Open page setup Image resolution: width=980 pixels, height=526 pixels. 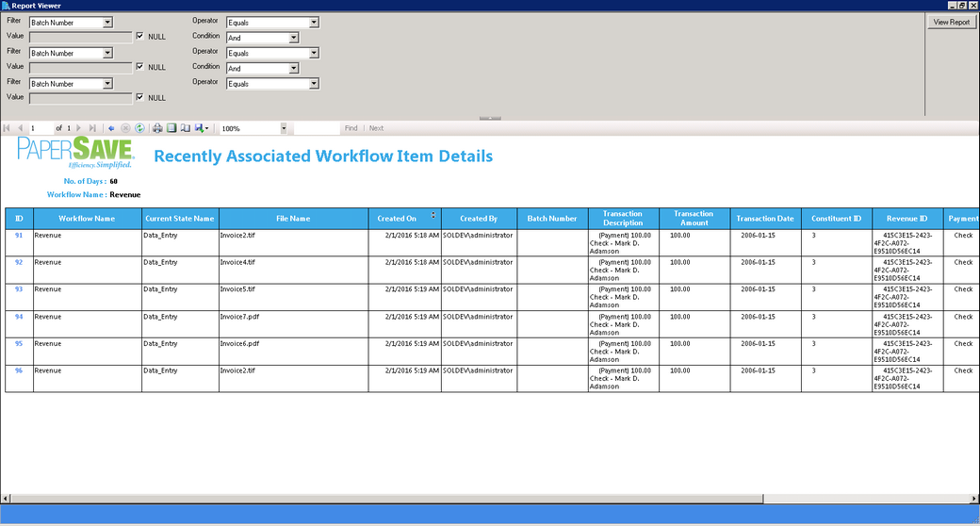(185, 128)
